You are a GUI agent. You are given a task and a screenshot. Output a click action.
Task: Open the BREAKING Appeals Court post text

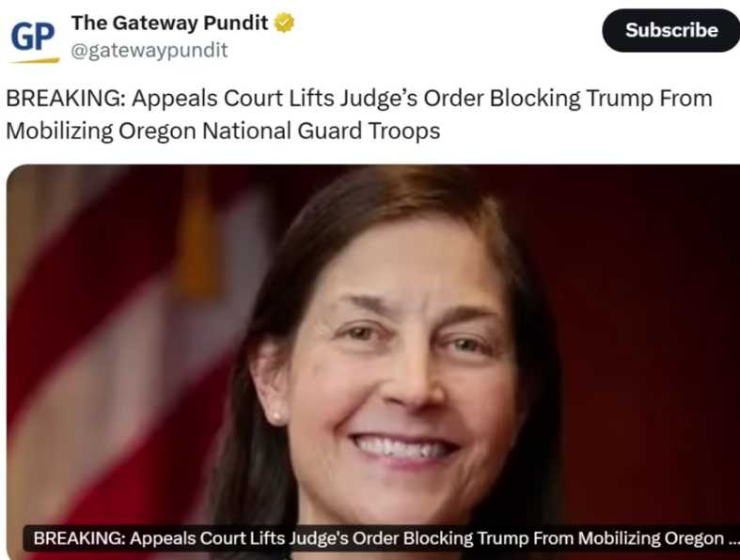tap(359, 115)
